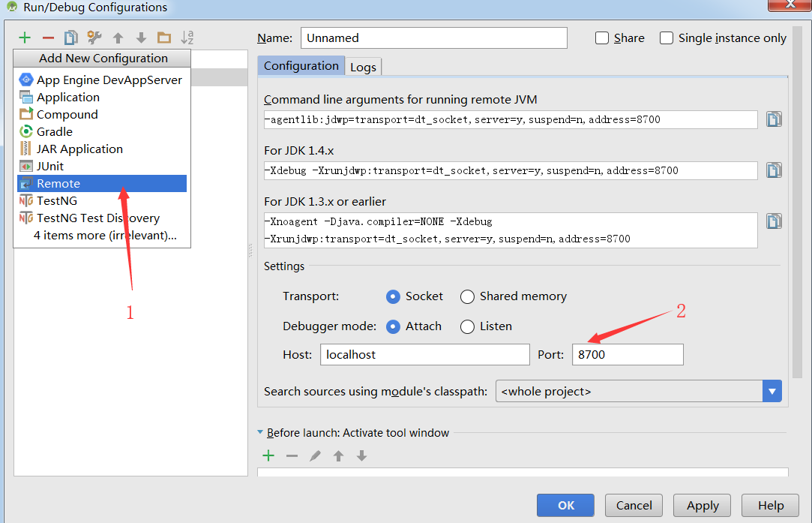Click the Move Up arrow in configurations toolbar
The image size is (812, 523).
118,38
